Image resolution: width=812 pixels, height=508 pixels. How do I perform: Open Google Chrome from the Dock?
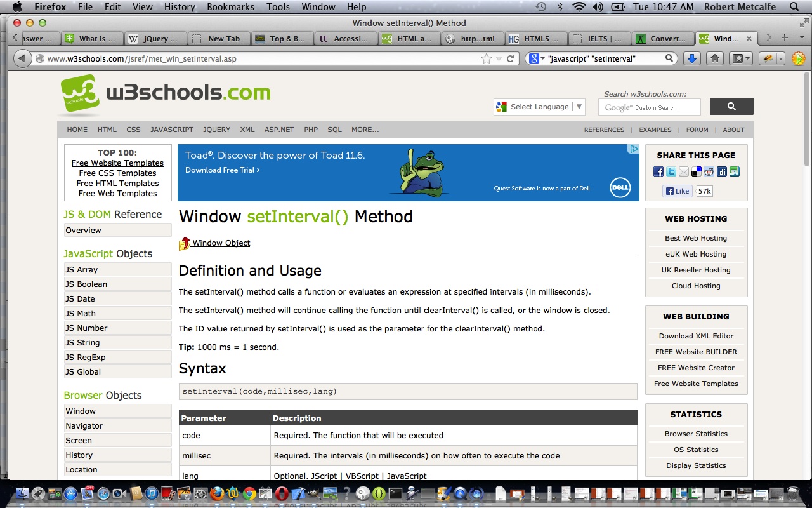point(250,493)
